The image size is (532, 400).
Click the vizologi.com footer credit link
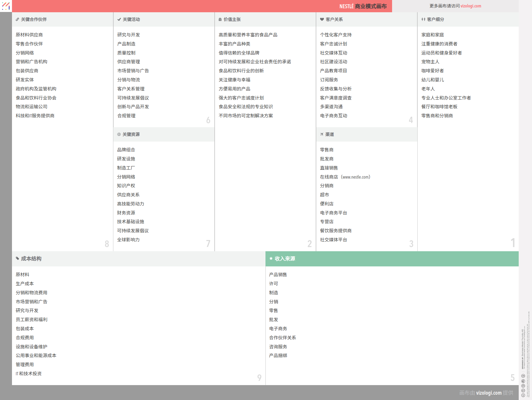click(x=488, y=393)
